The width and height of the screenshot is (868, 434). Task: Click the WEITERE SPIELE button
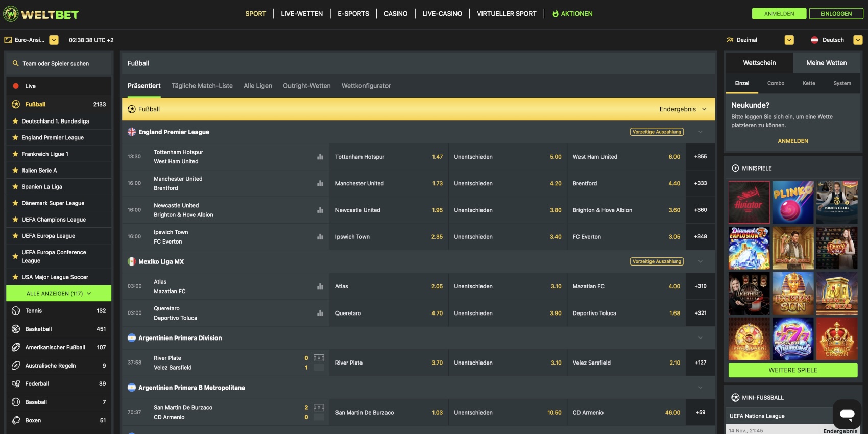click(792, 370)
